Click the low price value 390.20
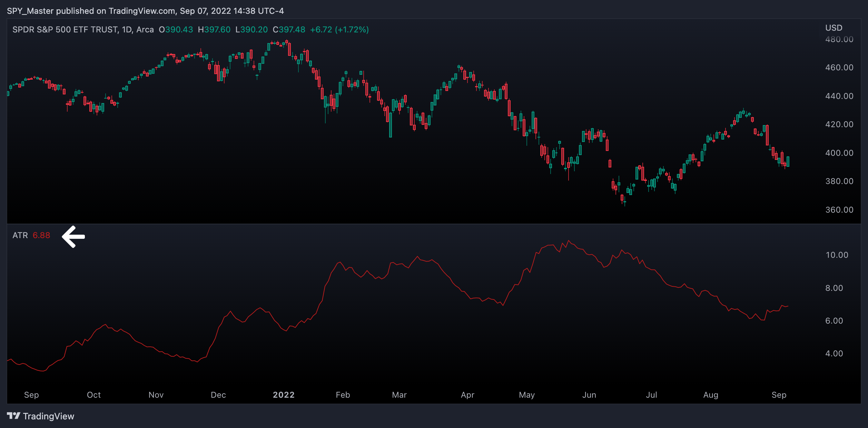 tap(254, 30)
